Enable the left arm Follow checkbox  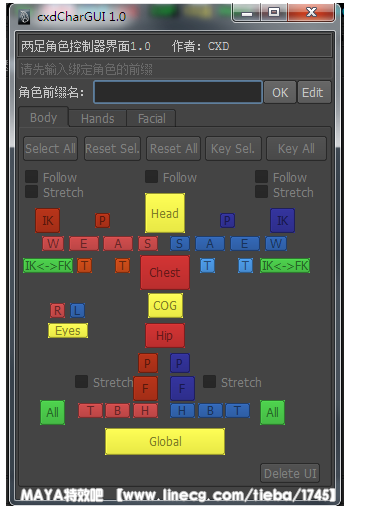[32, 177]
